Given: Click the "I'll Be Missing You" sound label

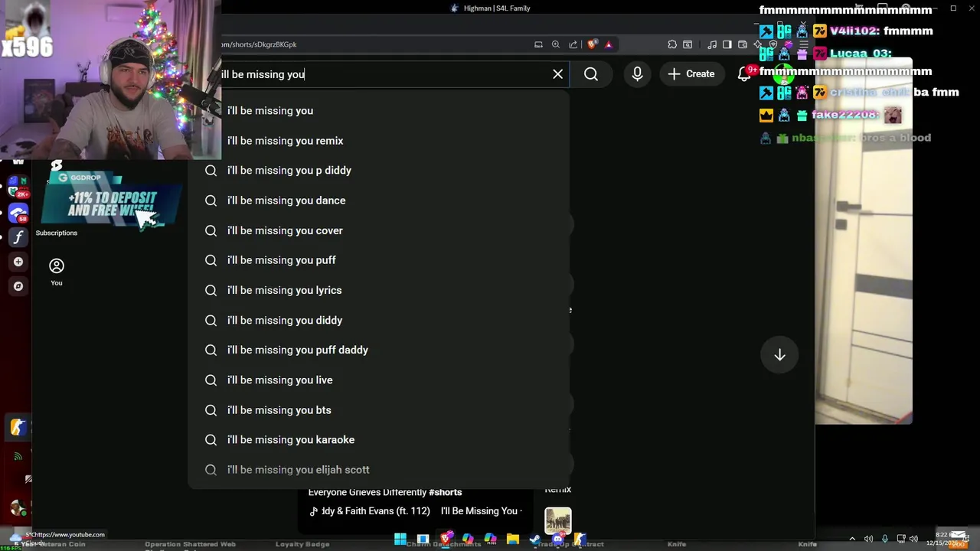Looking at the screenshot, I should (x=480, y=511).
